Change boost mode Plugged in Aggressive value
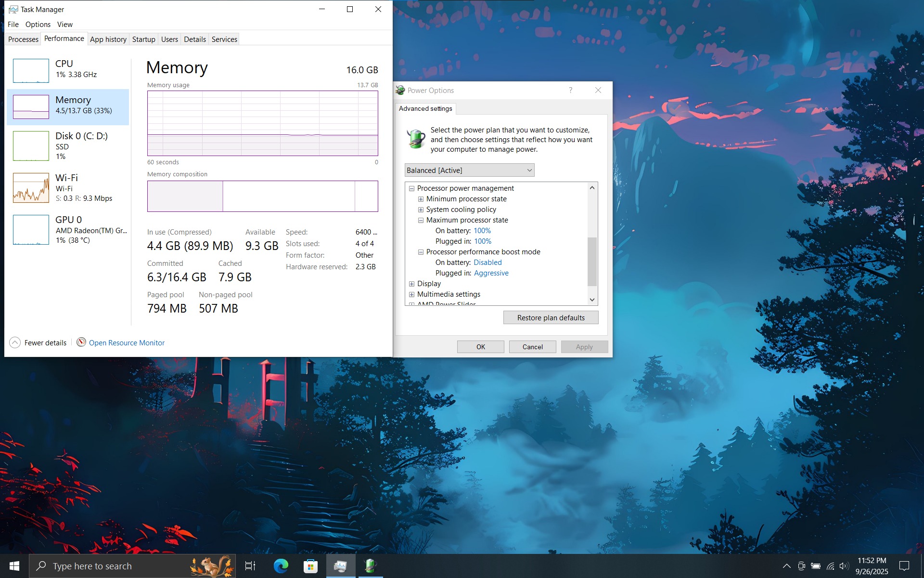Screen dimensions: 924x578 (x=491, y=273)
